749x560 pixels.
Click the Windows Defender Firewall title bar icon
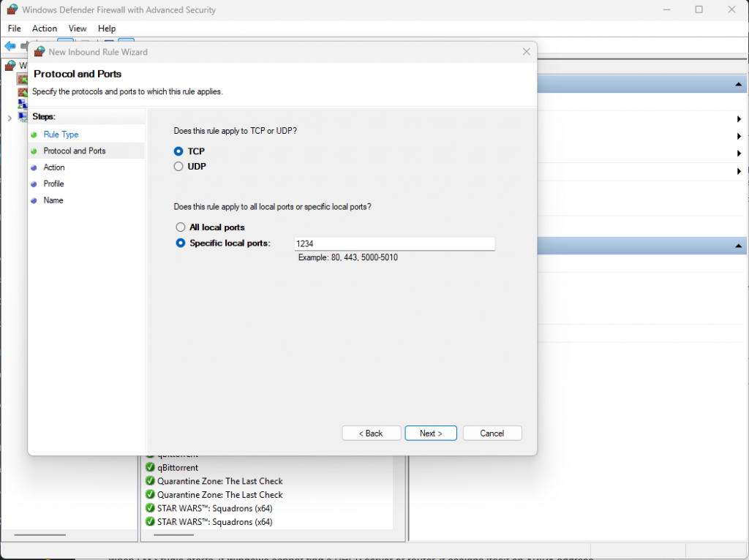coord(12,10)
